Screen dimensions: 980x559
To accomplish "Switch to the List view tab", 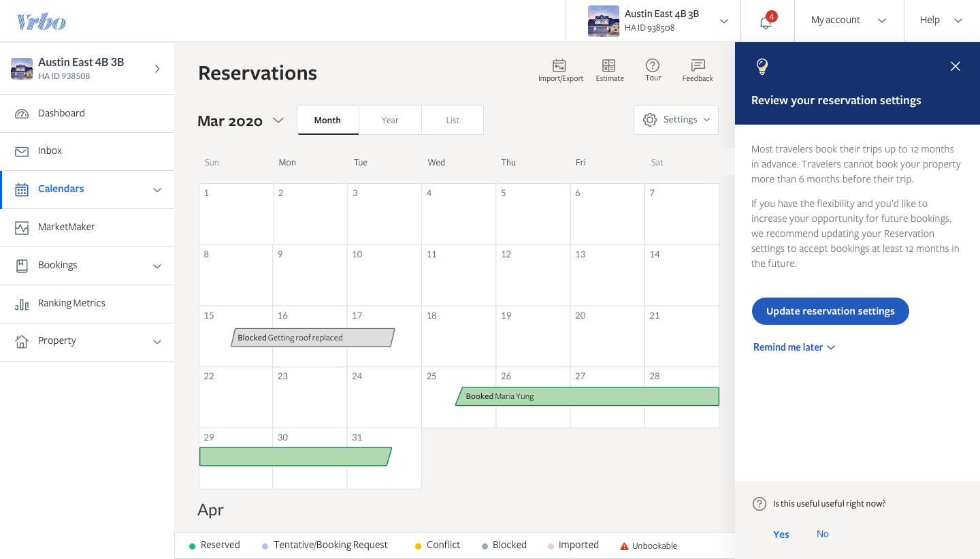I will pyautogui.click(x=453, y=120).
